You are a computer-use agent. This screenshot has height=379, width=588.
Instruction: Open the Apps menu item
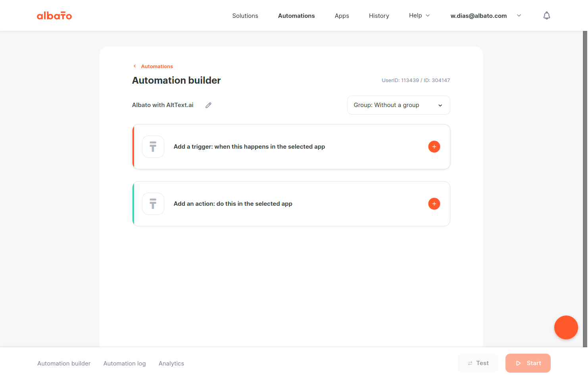342,15
